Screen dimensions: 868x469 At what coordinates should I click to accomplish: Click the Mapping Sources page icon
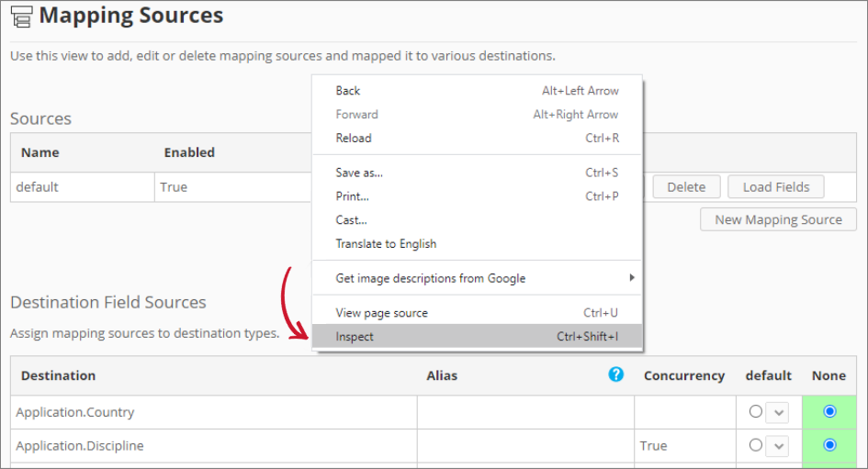[x=22, y=17]
